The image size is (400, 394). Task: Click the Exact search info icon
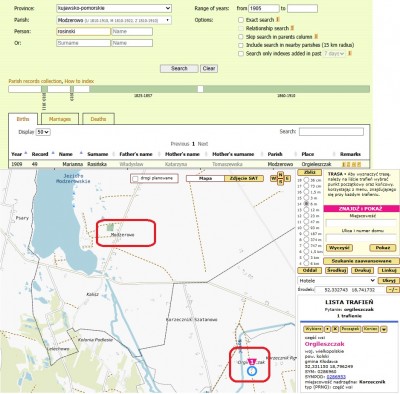(278, 20)
